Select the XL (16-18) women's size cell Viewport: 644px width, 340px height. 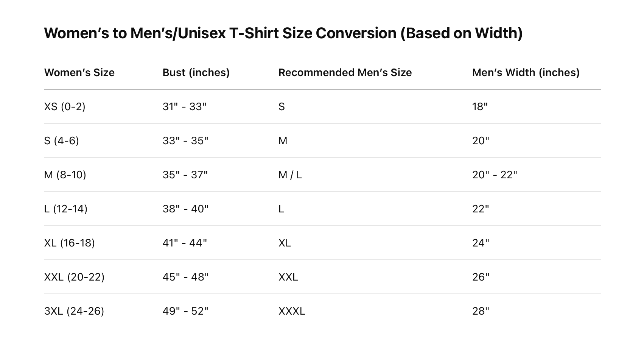coord(70,243)
